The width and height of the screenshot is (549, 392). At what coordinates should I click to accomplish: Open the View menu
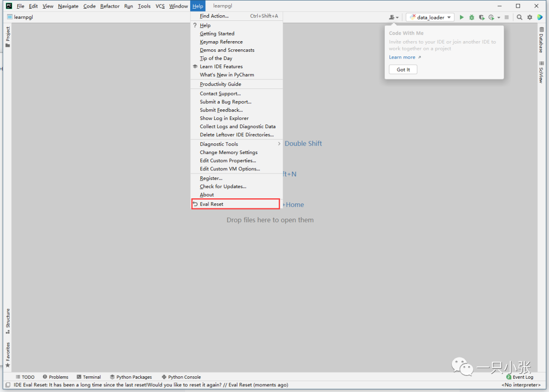(48, 6)
